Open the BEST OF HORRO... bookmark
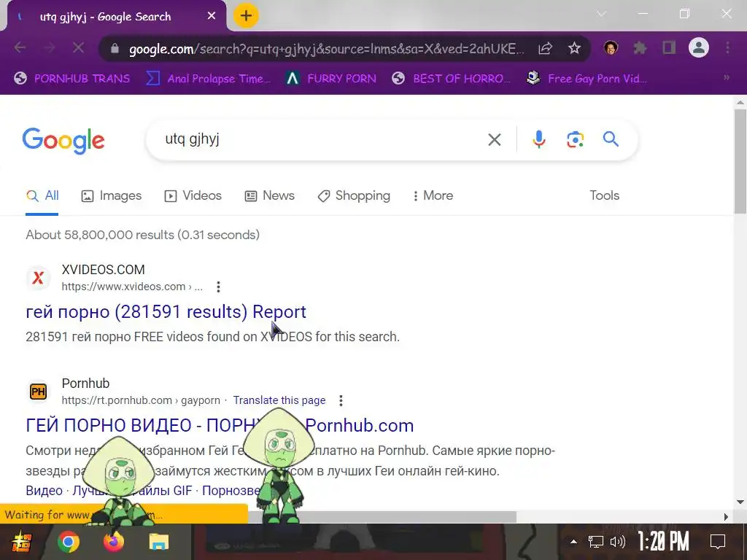This screenshot has width=747, height=560. coord(451,78)
